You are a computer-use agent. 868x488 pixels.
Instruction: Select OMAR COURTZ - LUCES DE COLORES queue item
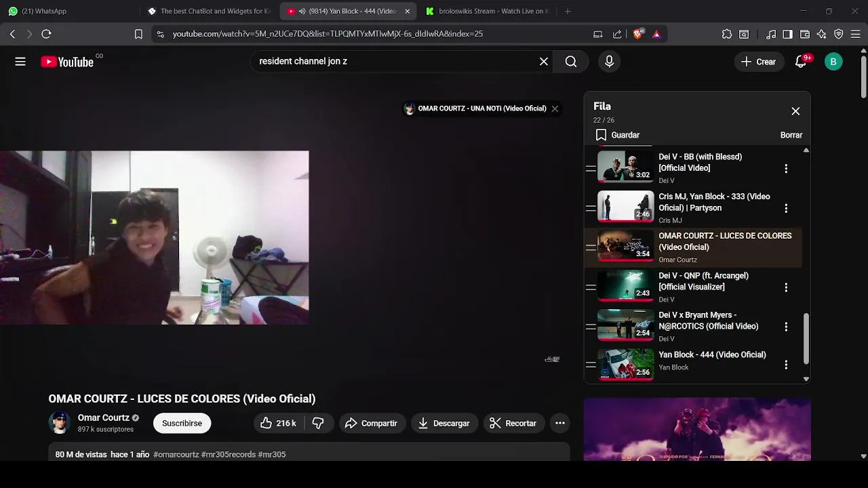pyautogui.click(x=693, y=247)
